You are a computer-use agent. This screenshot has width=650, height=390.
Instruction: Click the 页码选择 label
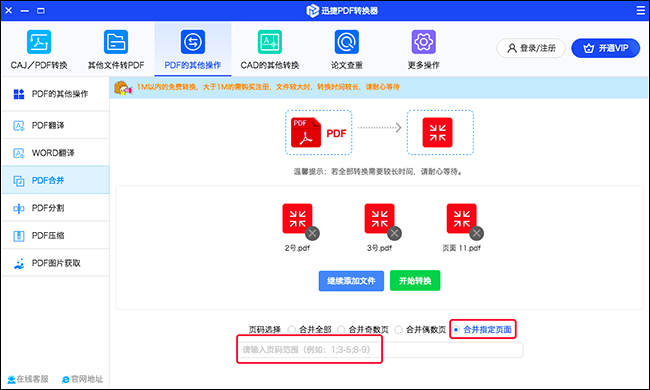tap(264, 329)
